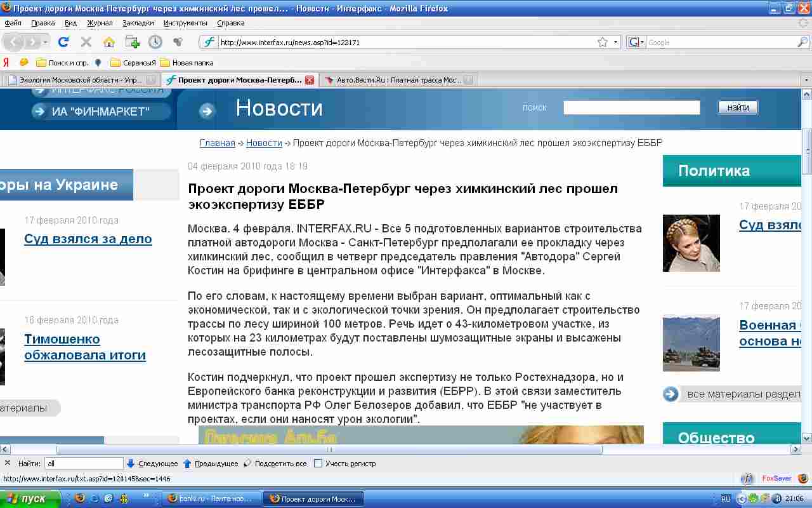
Task: Enable the Учесть регистр checkbox
Action: click(318, 464)
